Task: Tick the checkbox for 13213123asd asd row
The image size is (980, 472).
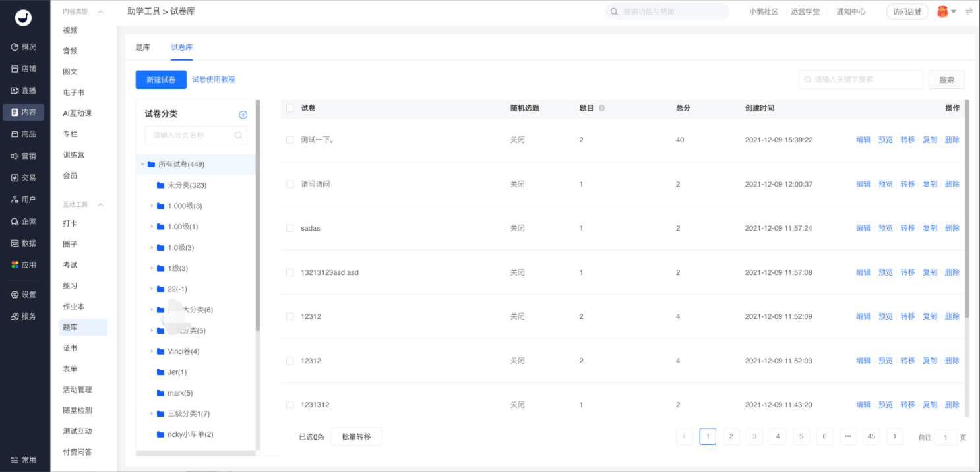Action: click(290, 272)
